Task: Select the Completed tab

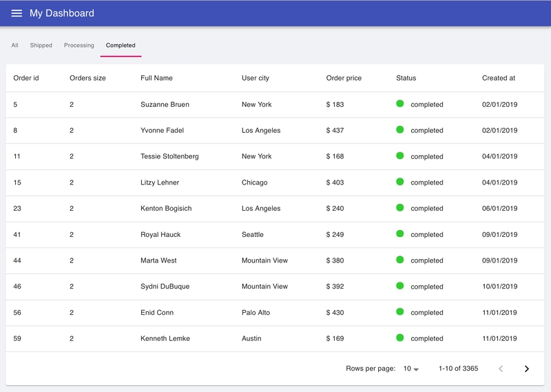Action: coord(121,45)
